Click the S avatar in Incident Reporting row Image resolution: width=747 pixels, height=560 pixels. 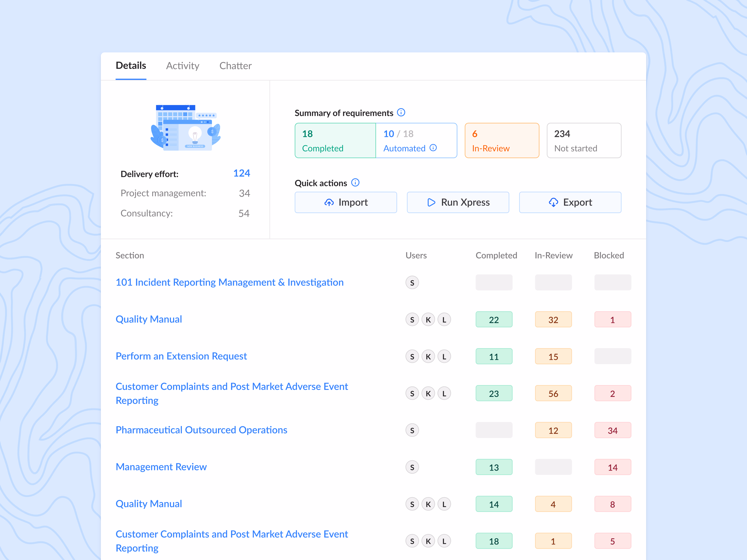pos(412,283)
